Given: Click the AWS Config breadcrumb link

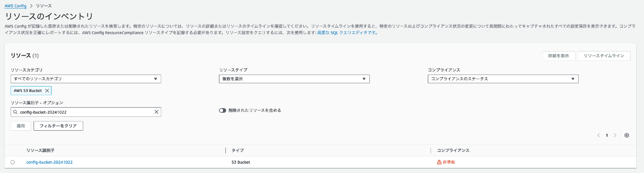Looking at the screenshot, I should click(16, 6).
